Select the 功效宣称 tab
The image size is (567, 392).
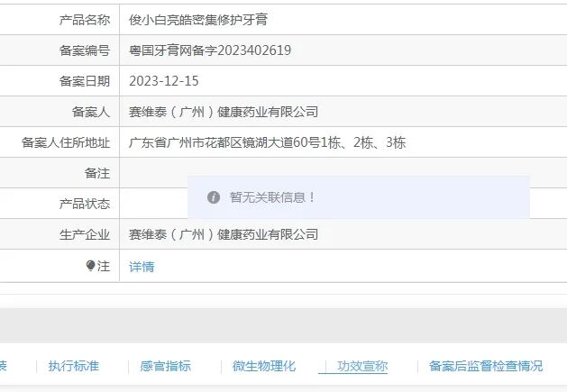point(362,366)
